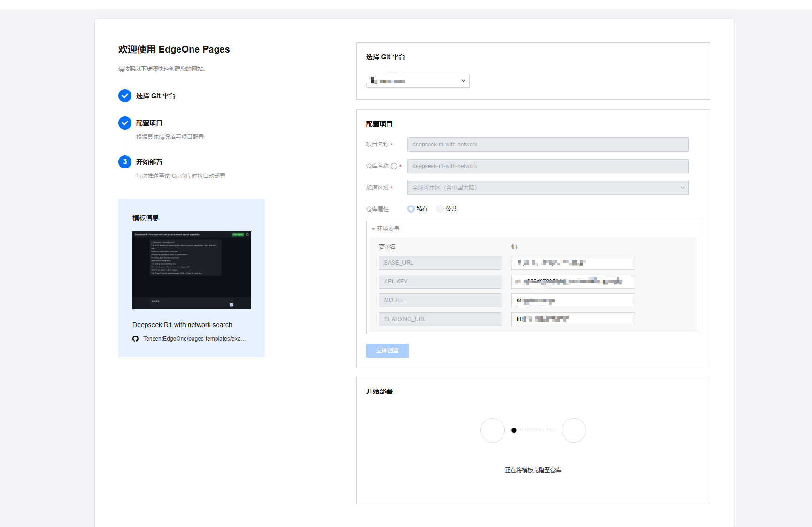Click the 模板信息 heading

tap(146, 218)
